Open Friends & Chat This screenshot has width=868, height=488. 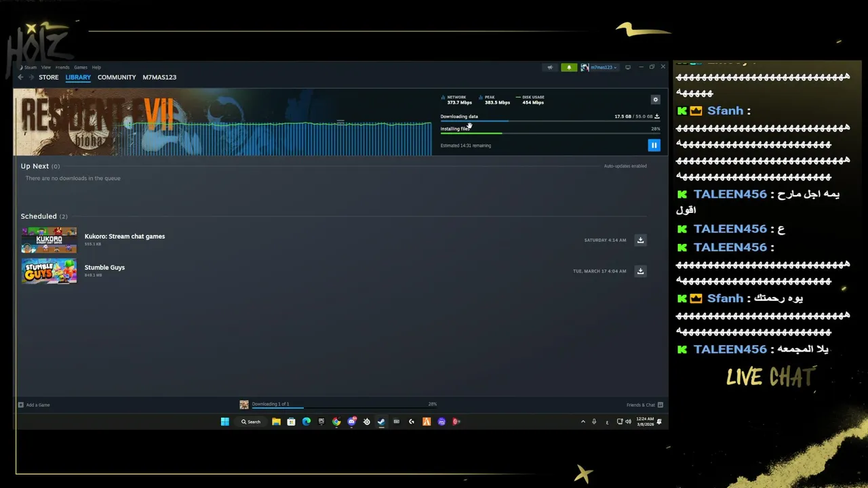pyautogui.click(x=645, y=405)
